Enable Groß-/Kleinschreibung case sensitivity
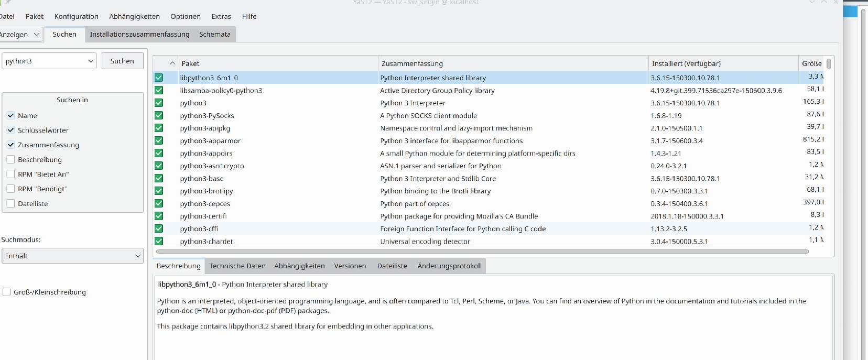Image resolution: width=868 pixels, height=360 pixels. pyautogui.click(x=7, y=292)
